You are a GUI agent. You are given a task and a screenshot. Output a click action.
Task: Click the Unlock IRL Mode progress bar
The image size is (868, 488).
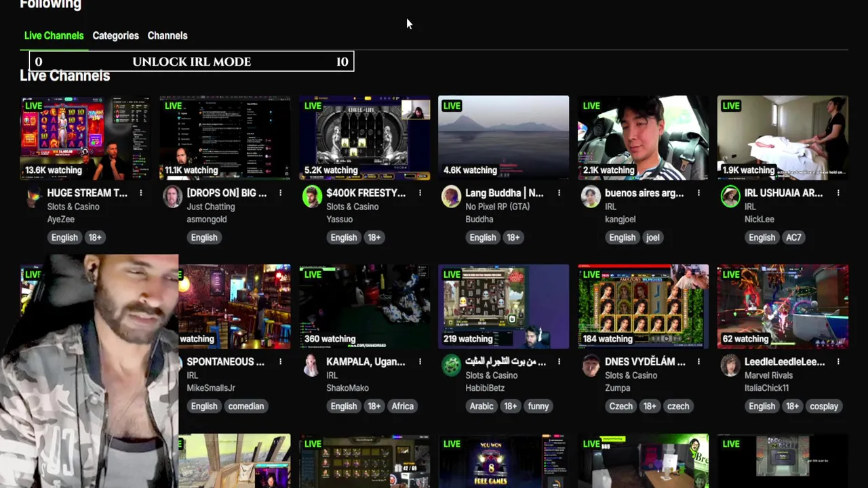(x=191, y=62)
